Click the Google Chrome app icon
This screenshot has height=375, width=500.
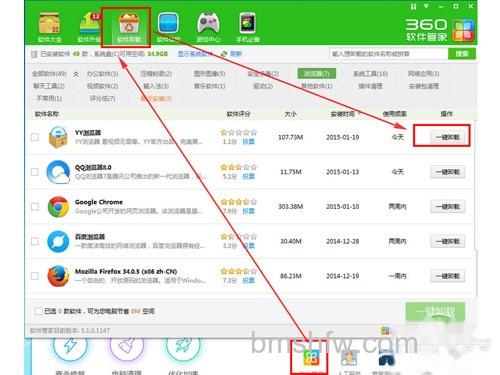tap(58, 207)
